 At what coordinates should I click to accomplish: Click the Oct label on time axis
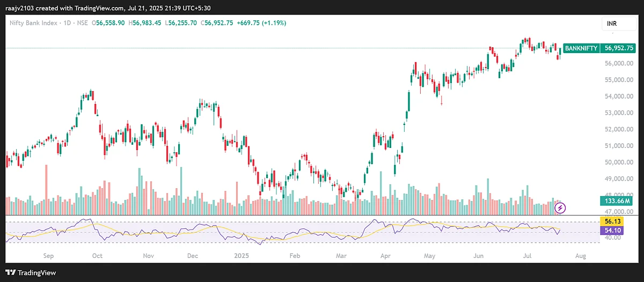click(98, 256)
